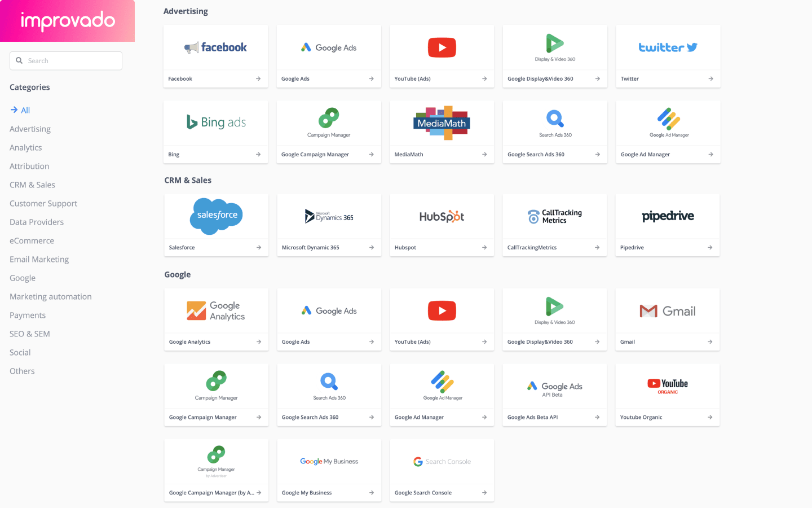Screen dimensions: 812x508
Task: Click the arrow next to Gmail
Action: tap(710, 341)
